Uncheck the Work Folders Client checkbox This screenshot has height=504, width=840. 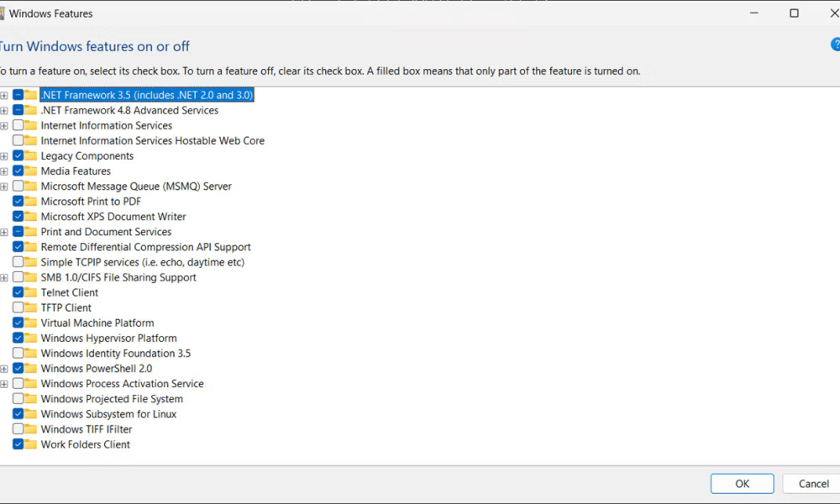point(18,444)
